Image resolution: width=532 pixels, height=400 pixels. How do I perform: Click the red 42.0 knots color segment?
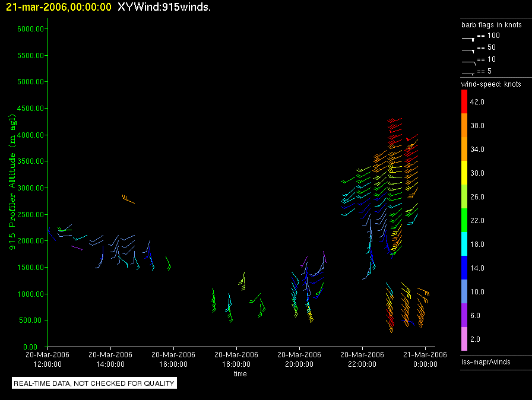click(x=464, y=102)
